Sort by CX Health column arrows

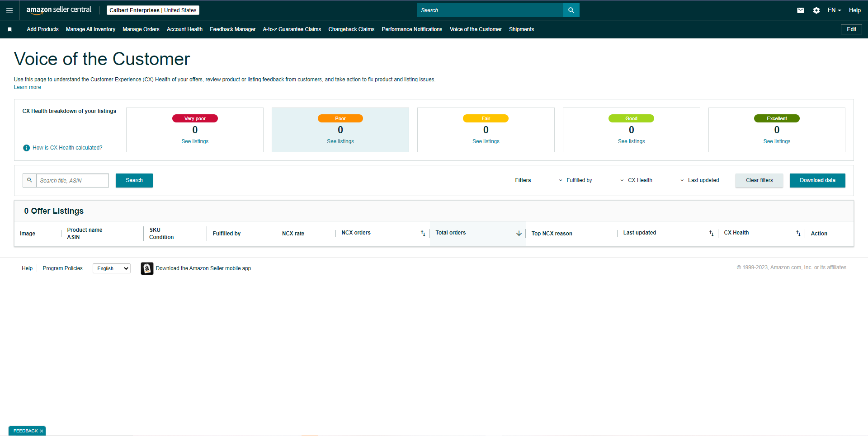[798, 233]
